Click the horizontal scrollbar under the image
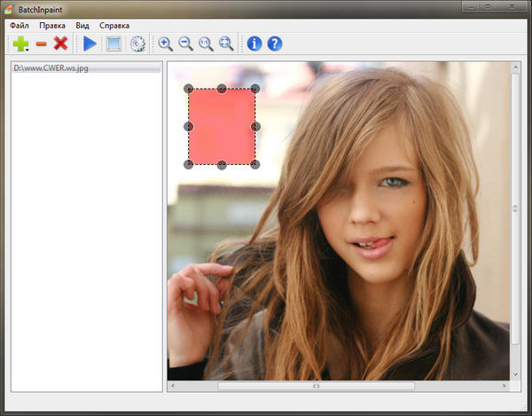The height and width of the screenshot is (416, 532). [316, 387]
